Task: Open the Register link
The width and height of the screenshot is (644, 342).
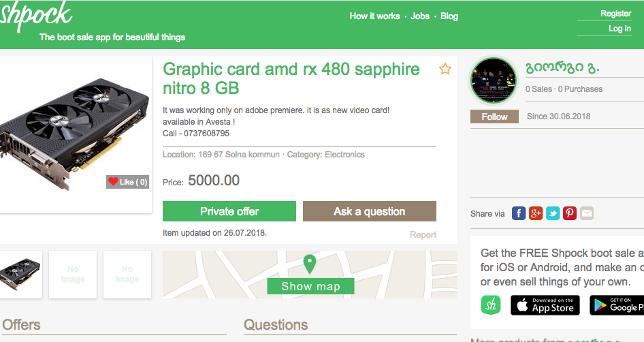Action: [x=615, y=14]
